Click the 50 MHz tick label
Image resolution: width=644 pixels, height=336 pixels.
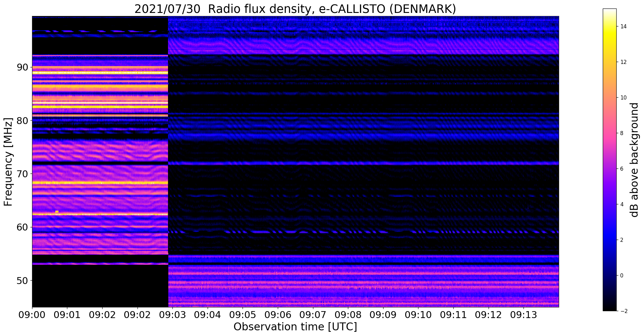point(22,280)
